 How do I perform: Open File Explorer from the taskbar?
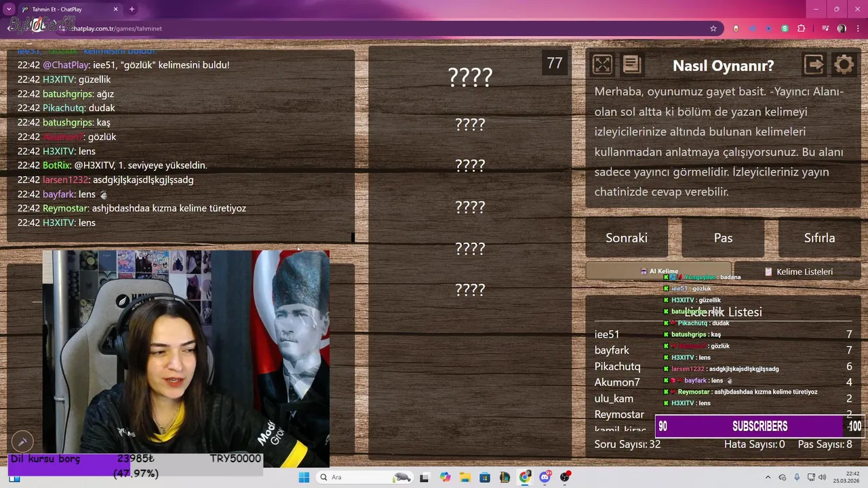465,477
